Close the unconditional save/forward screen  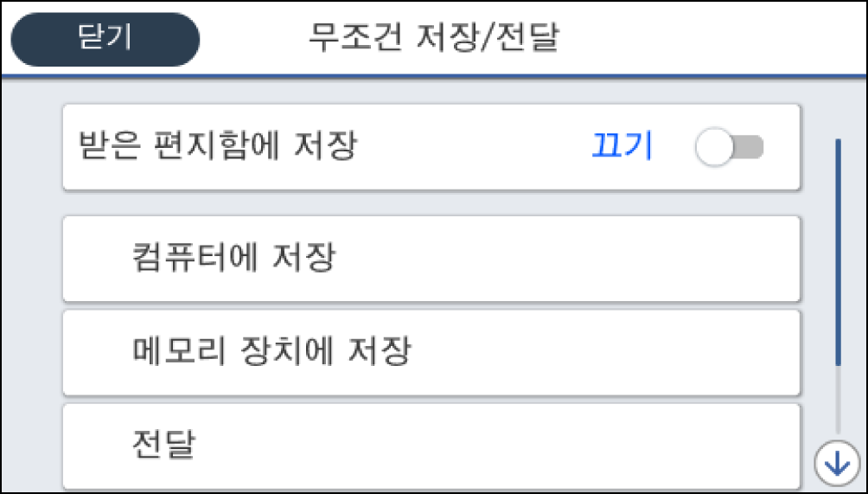(105, 40)
